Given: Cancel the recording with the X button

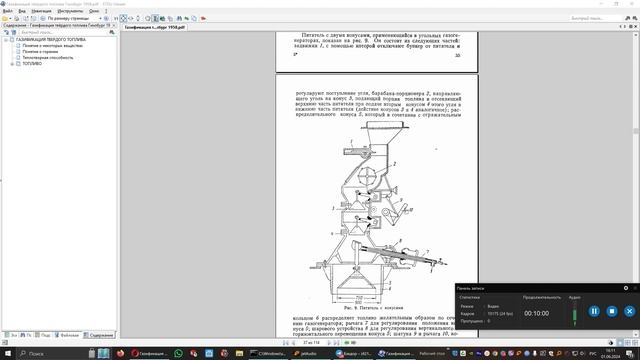Looking at the screenshot, I should 629,311.
